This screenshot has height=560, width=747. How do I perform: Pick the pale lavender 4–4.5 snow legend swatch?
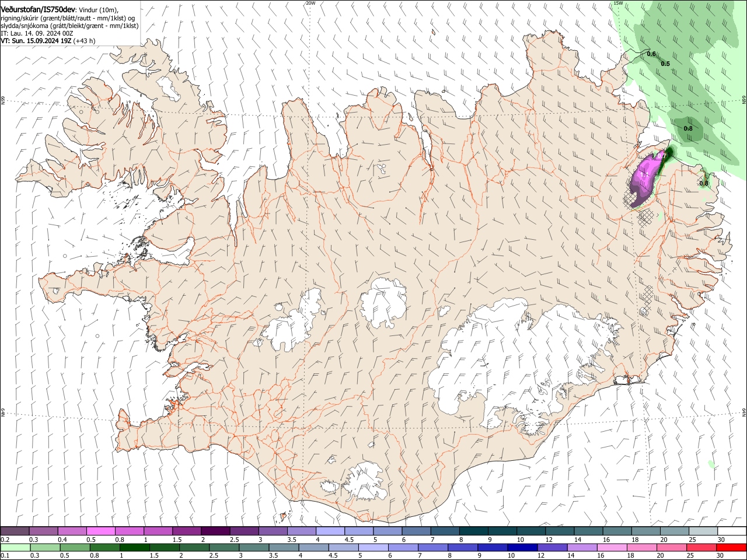coord(330,531)
